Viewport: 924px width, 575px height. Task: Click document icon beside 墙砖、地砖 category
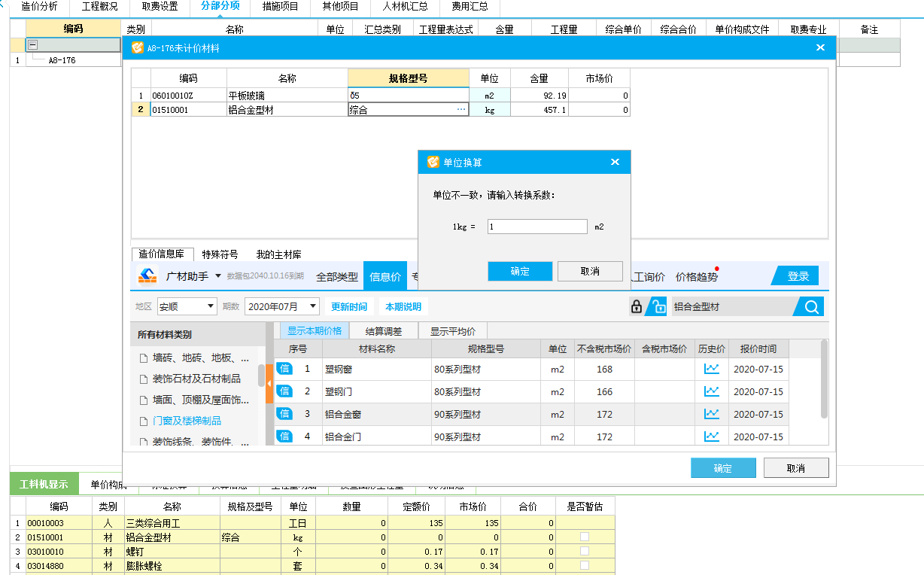tap(143, 358)
